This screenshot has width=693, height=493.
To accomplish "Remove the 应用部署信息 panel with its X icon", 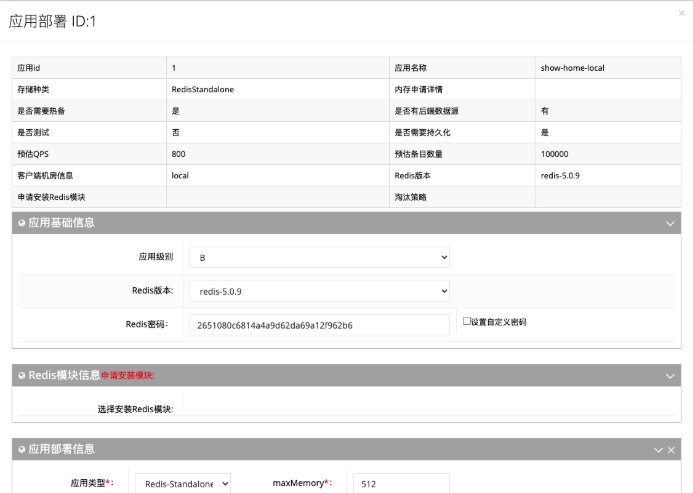I will (672, 450).
